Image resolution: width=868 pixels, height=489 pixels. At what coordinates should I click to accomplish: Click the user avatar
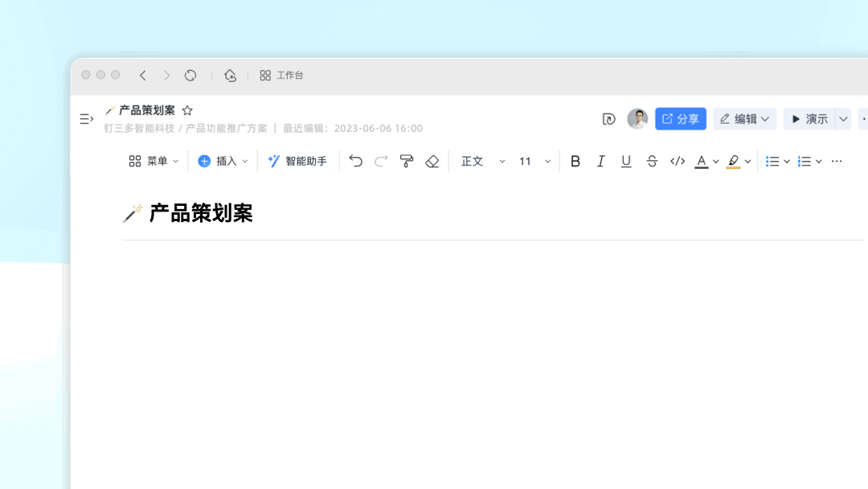click(x=637, y=118)
